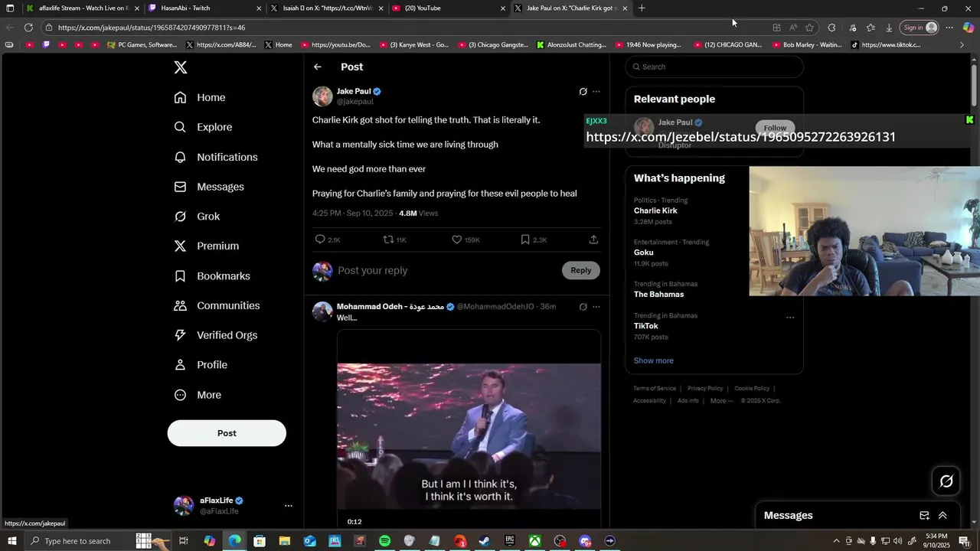The height and width of the screenshot is (551, 980).
Task: Open Spotify from the taskbar
Action: coord(384,541)
